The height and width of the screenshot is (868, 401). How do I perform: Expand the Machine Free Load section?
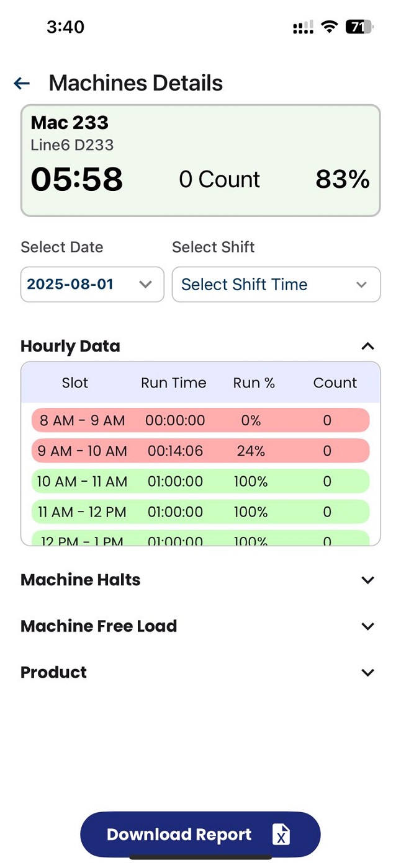coord(367,626)
